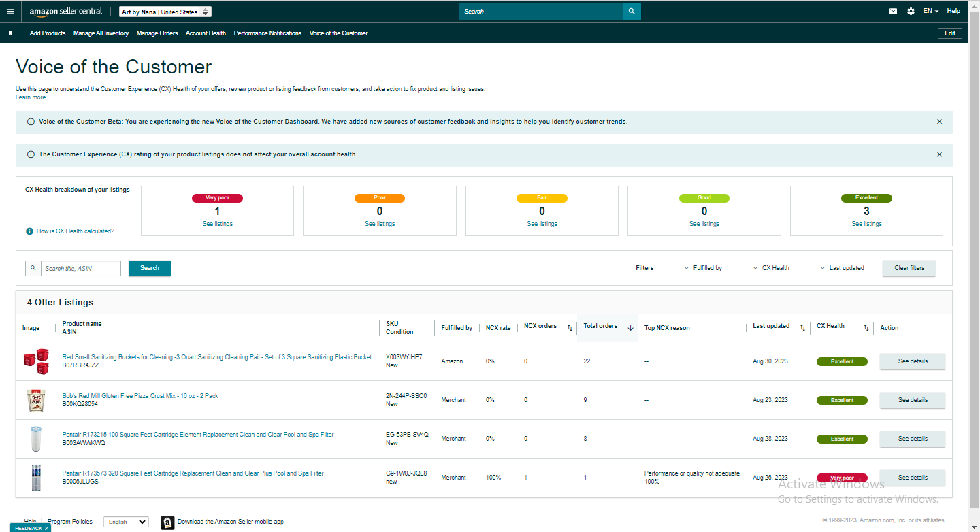Click the Search title, ASIN input
Viewport: 980px width, 532px height.
81,269
